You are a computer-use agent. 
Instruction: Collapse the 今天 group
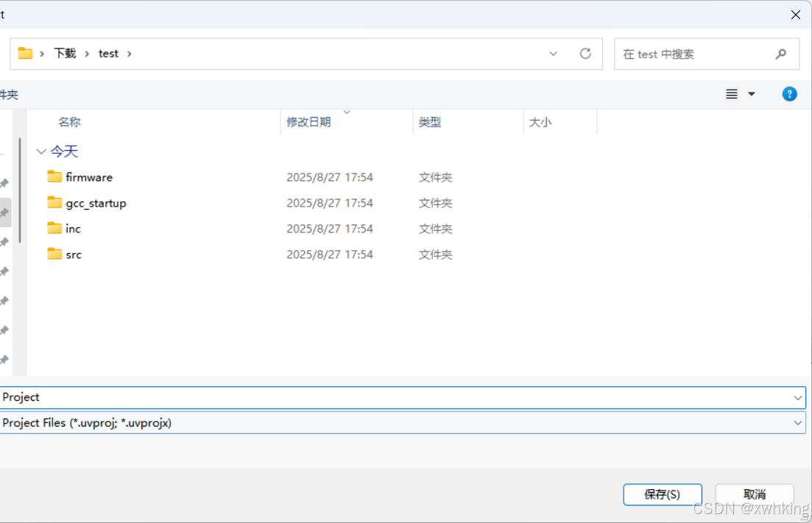[41, 151]
